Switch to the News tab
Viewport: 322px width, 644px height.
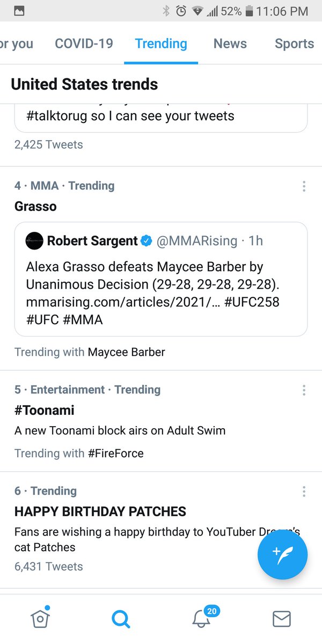point(230,43)
